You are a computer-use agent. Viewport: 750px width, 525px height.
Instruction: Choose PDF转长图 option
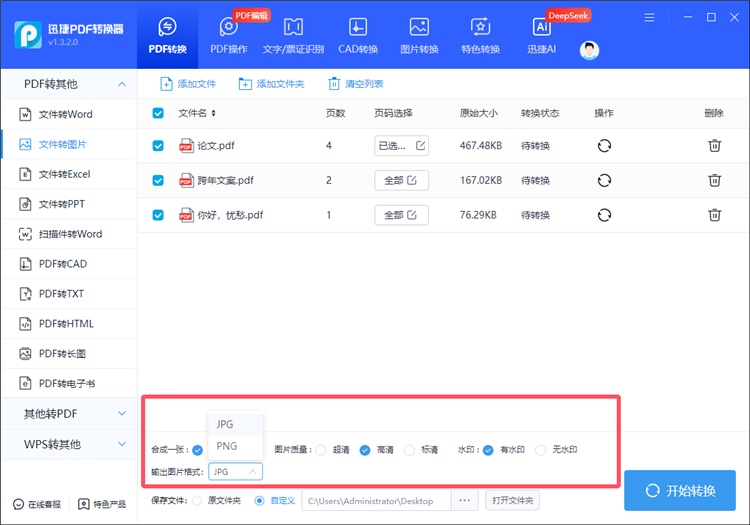(x=69, y=354)
